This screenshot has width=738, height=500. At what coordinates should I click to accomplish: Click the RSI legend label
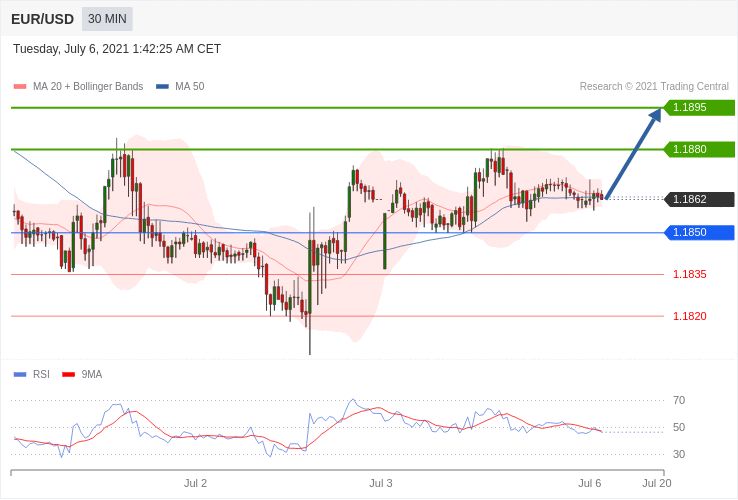tap(41, 375)
